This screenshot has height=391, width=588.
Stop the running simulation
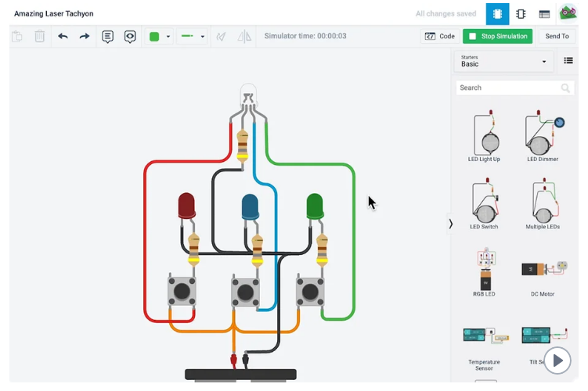point(498,36)
